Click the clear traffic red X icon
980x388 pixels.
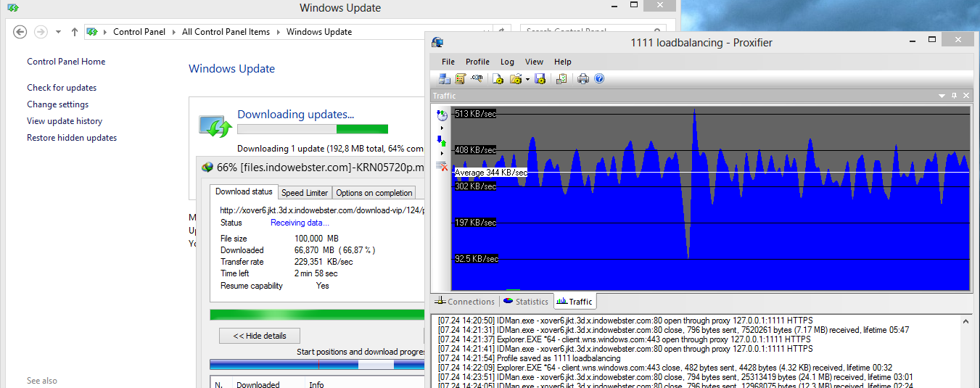click(442, 166)
